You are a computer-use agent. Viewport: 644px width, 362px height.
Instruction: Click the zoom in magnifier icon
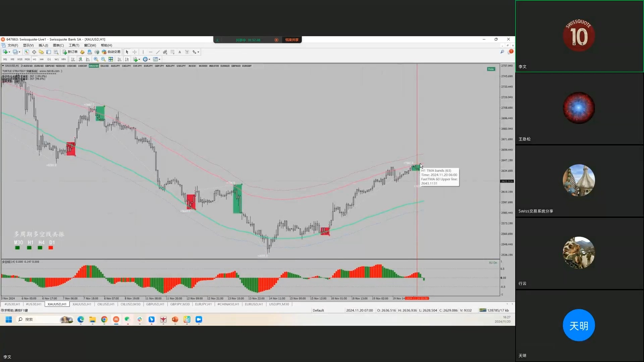point(96,59)
